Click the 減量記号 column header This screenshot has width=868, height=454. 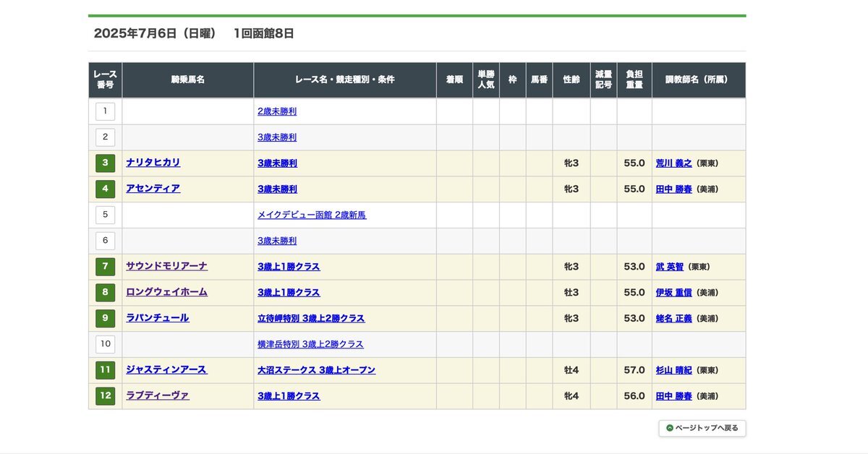coord(604,80)
